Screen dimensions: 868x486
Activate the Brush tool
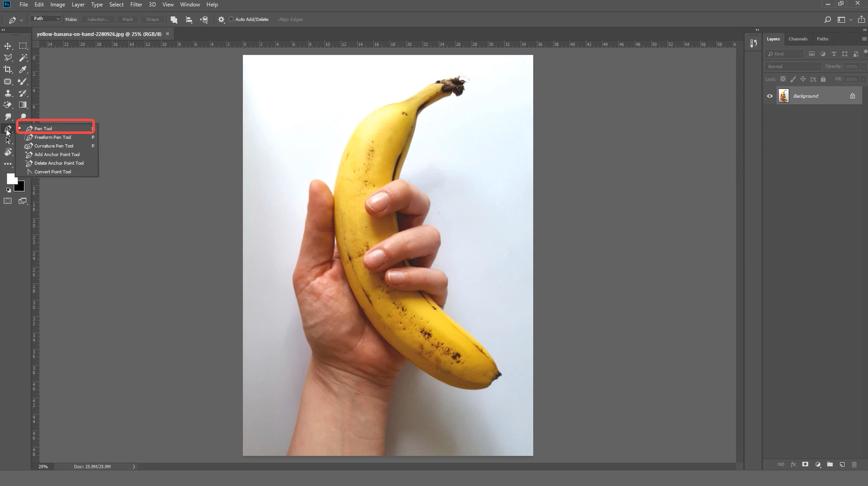pyautogui.click(x=22, y=80)
